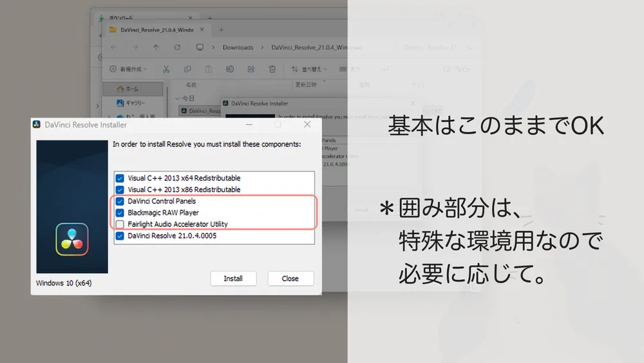The width and height of the screenshot is (644, 363).
Task: Click the Install button
Action: (233, 279)
